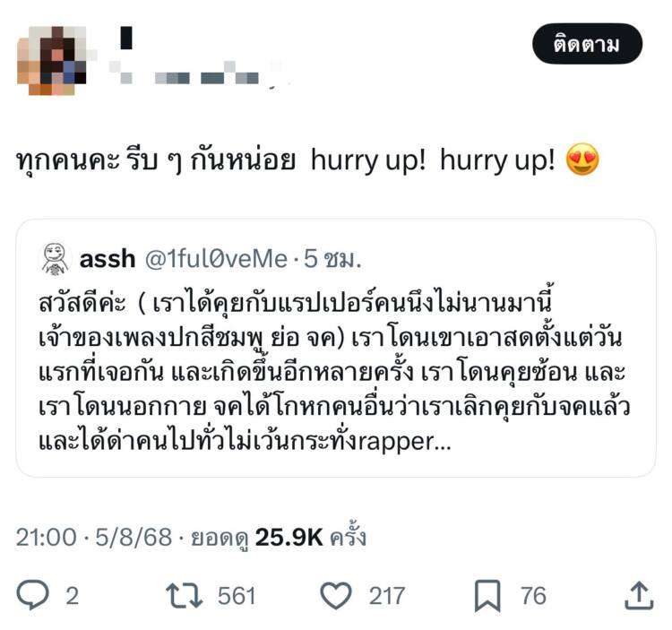The height and width of the screenshot is (630, 672).
Task: Open the blurred profile avatar
Action: point(52,60)
